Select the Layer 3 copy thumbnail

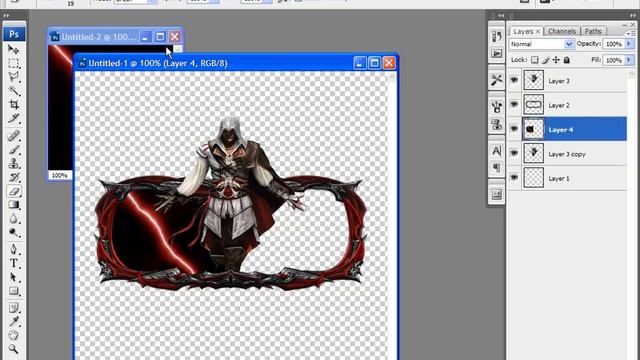(x=533, y=153)
